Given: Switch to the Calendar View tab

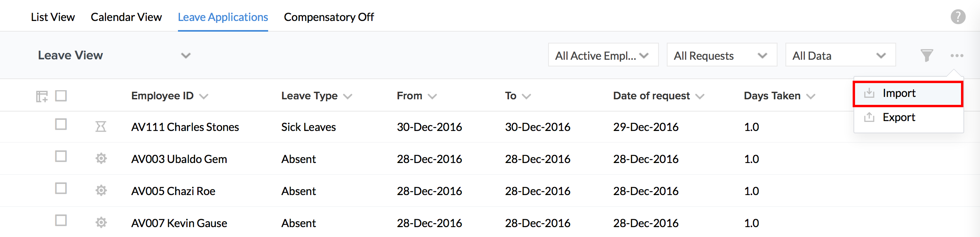Looking at the screenshot, I should pos(126,17).
